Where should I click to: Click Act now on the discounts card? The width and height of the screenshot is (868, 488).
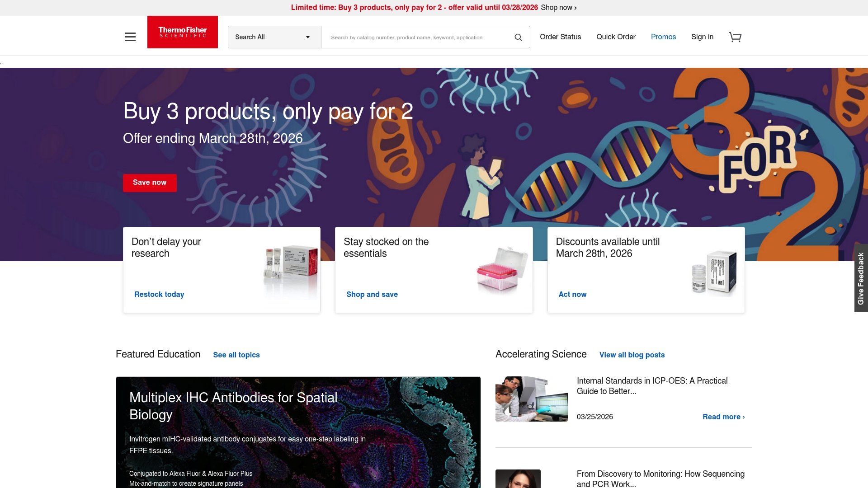click(x=572, y=294)
